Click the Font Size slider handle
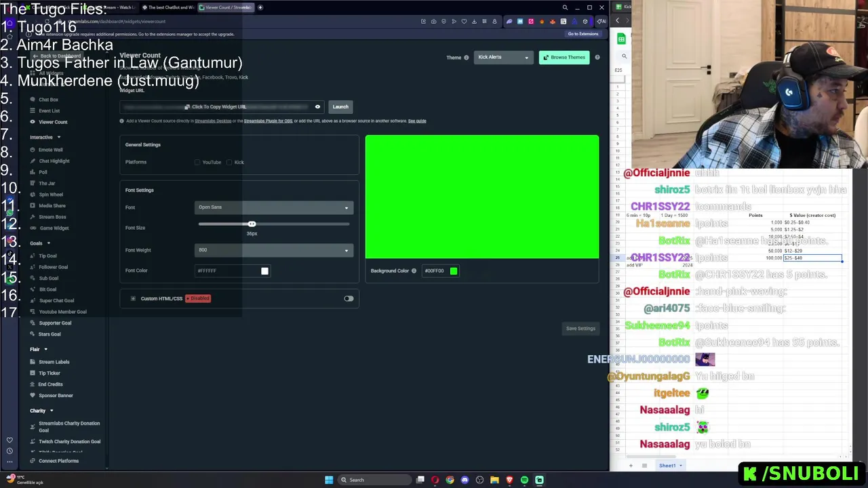868x488 pixels. click(252, 224)
